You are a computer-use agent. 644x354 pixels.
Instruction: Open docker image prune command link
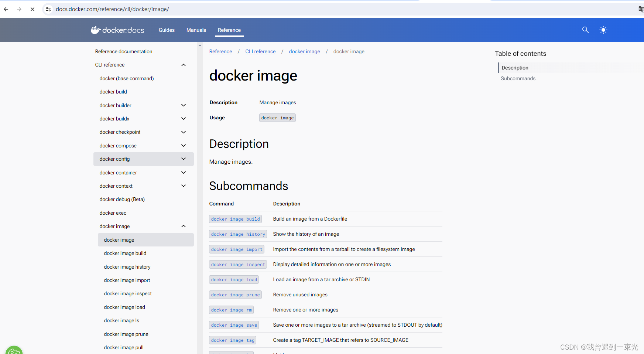tap(236, 295)
